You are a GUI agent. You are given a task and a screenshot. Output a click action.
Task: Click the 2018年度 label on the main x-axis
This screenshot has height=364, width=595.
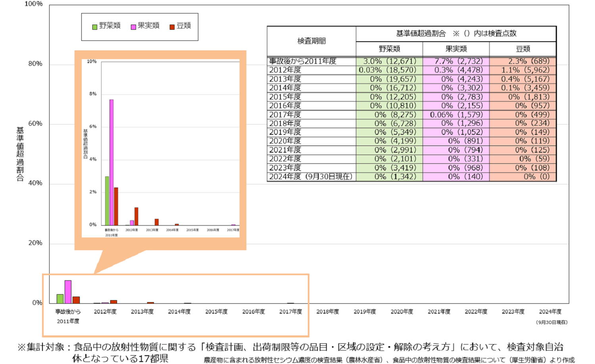[x=328, y=312]
